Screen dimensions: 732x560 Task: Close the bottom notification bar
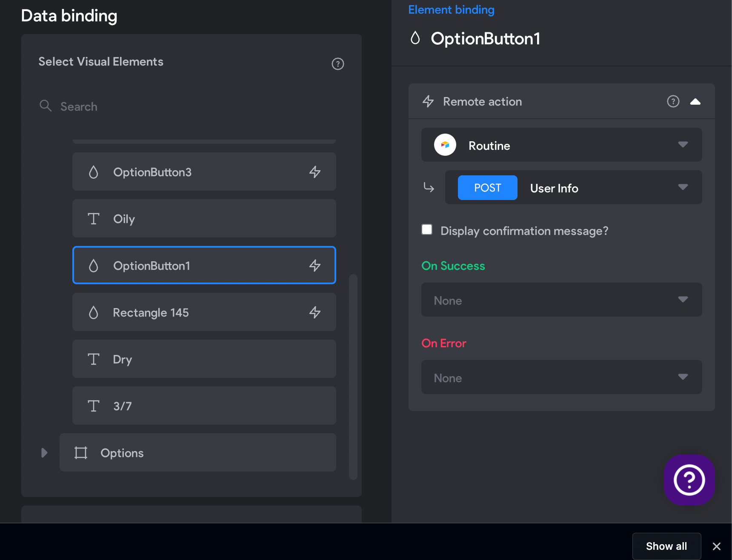click(x=717, y=546)
